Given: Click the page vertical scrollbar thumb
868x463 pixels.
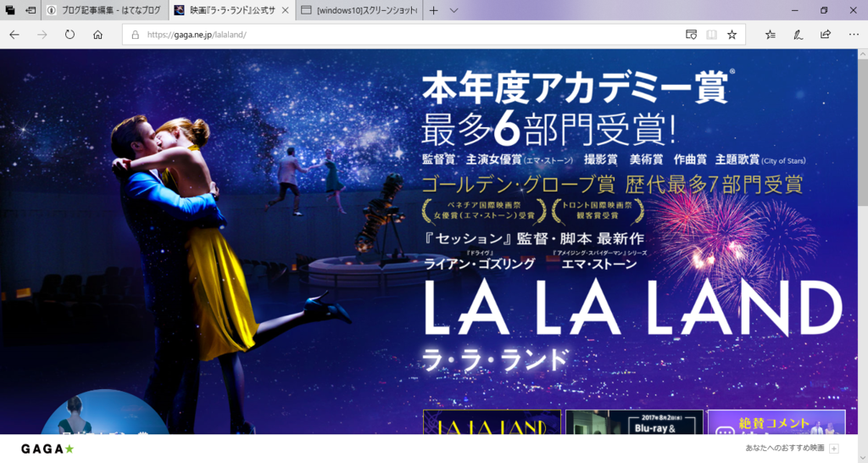Looking at the screenshot, I should point(862,133).
